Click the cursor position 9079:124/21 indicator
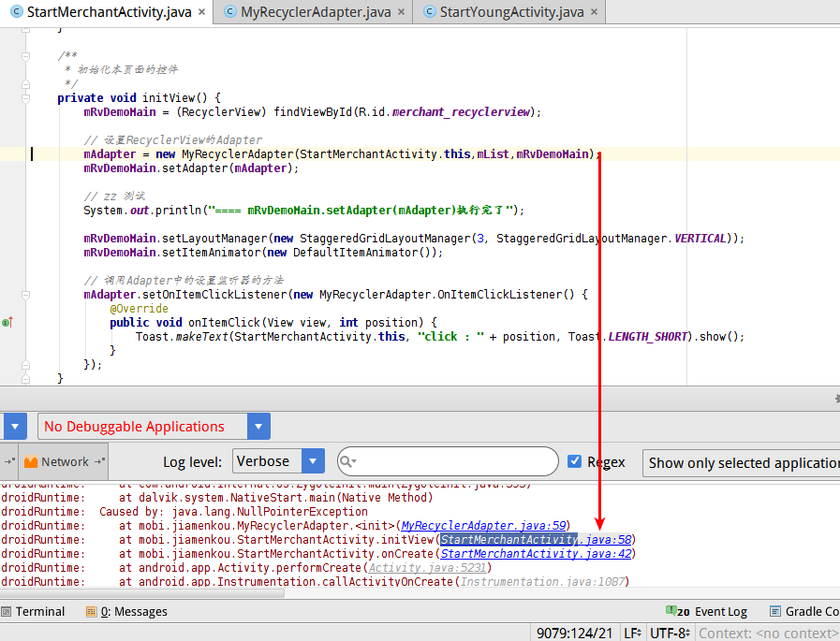The image size is (840, 641). pos(574,634)
